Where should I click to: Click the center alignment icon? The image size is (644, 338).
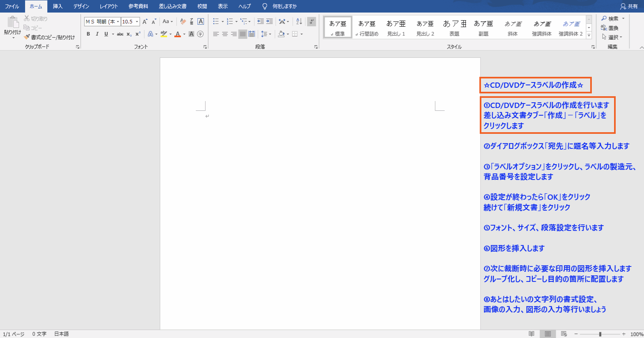coord(225,34)
